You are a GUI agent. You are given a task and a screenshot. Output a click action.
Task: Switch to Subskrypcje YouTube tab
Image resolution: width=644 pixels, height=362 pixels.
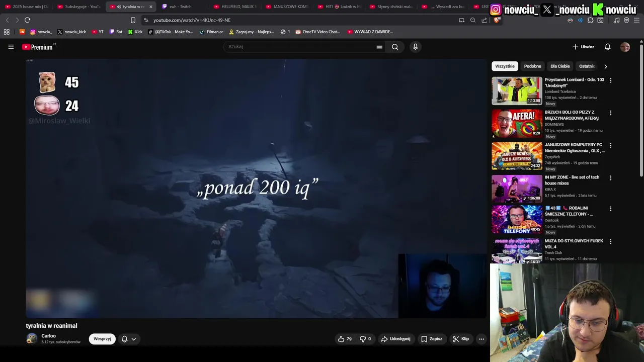[79, 7]
